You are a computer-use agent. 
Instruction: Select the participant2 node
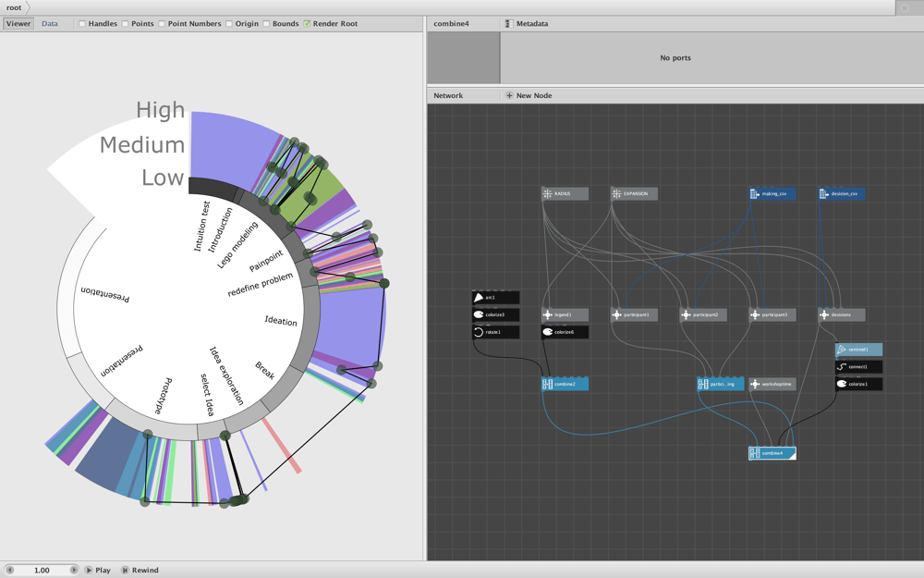click(703, 315)
